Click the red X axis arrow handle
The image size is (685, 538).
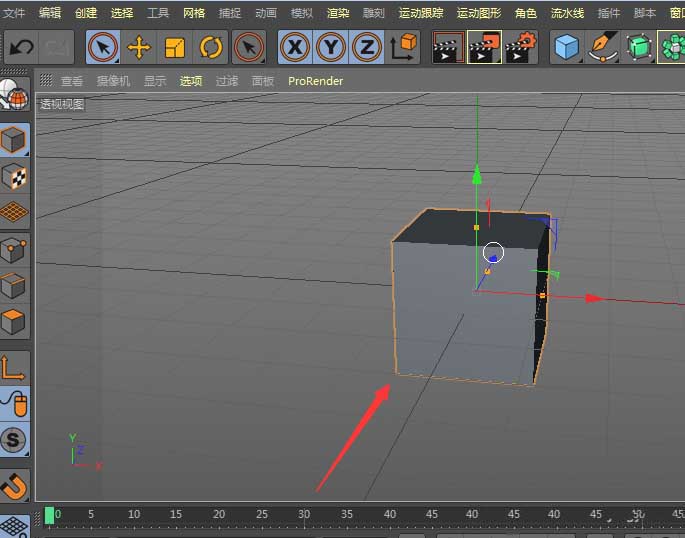pyautogui.click(x=595, y=298)
